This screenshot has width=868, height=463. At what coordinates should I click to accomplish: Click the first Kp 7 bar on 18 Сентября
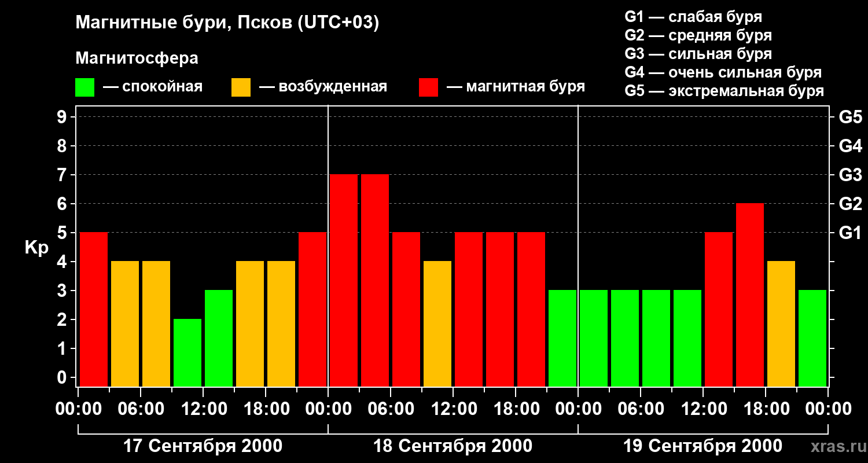344,280
